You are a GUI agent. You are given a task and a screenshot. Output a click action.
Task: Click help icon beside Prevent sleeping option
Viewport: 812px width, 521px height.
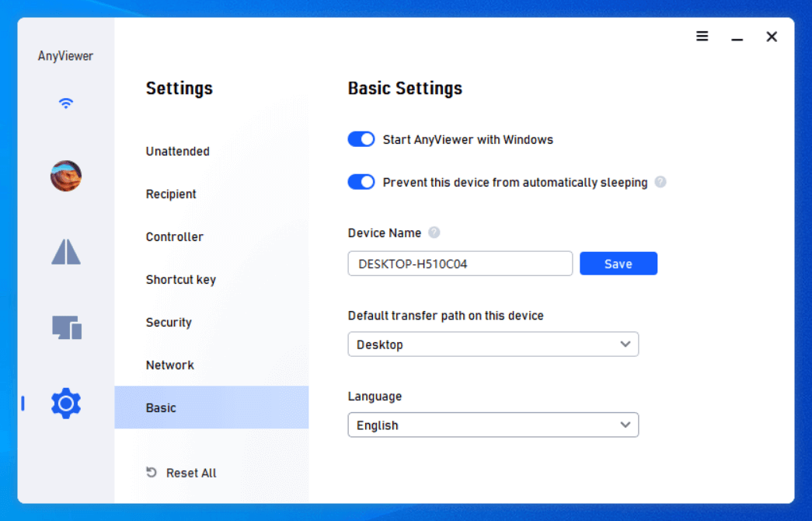(x=660, y=182)
